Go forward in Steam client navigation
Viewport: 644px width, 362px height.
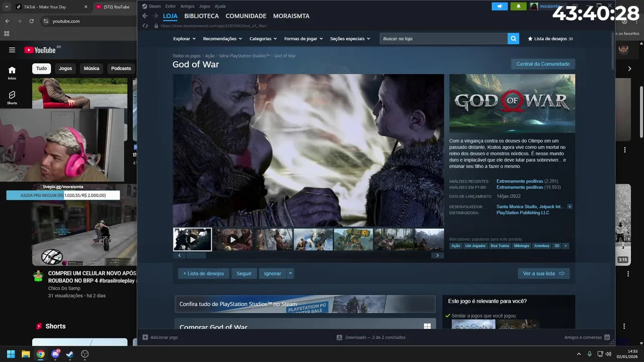pyautogui.click(x=155, y=16)
